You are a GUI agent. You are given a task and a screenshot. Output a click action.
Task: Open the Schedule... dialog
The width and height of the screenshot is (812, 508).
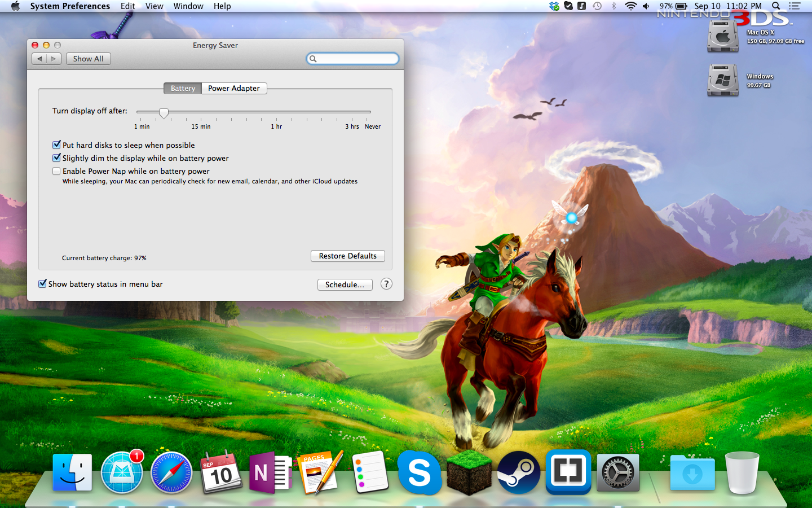click(345, 284)
